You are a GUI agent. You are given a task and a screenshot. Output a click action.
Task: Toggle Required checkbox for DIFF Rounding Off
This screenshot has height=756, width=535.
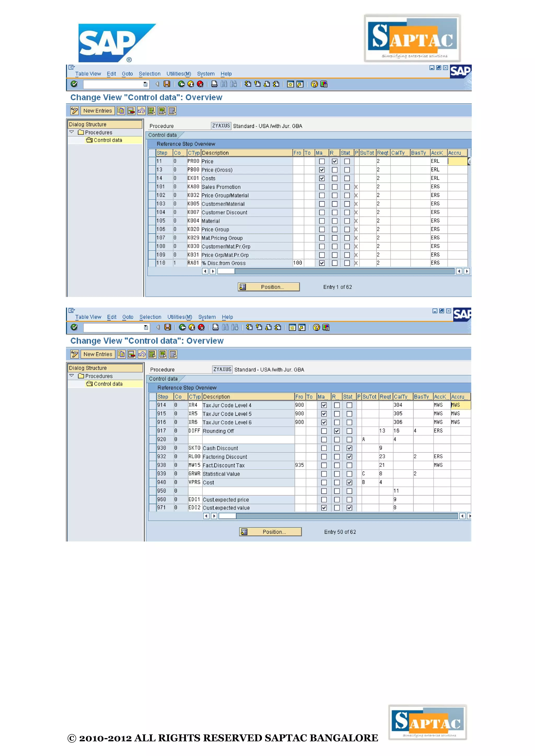coord(337,431)
